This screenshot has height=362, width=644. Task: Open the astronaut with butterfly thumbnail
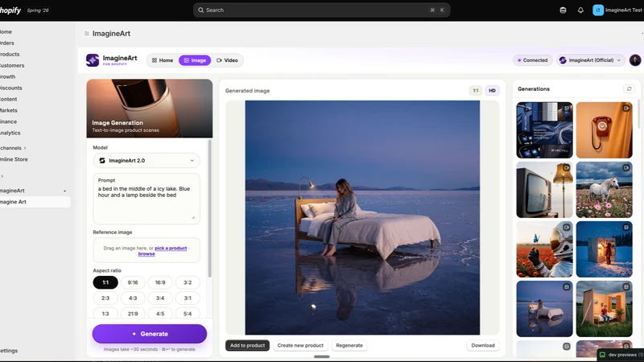pyautogui.click(x=544, y=249)
